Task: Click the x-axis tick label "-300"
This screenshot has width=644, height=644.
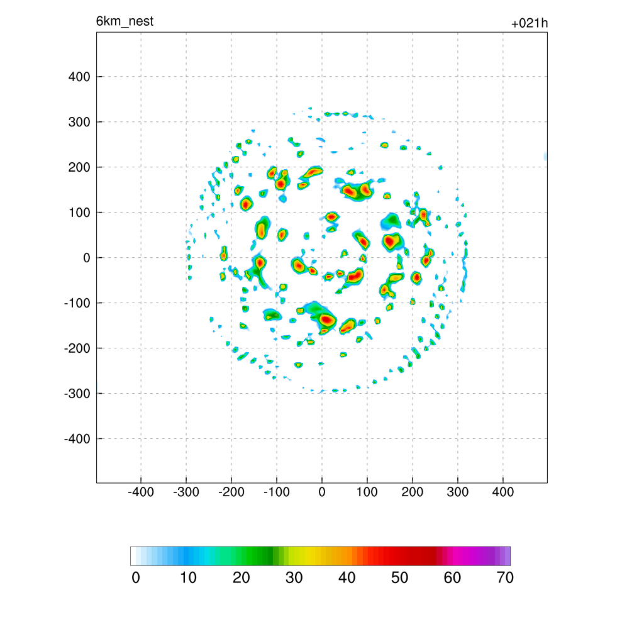Action: click(x=186, y=492)
